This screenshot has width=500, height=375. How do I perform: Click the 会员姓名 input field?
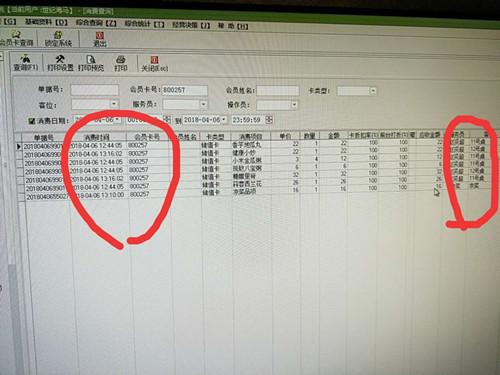pos(278,91)
